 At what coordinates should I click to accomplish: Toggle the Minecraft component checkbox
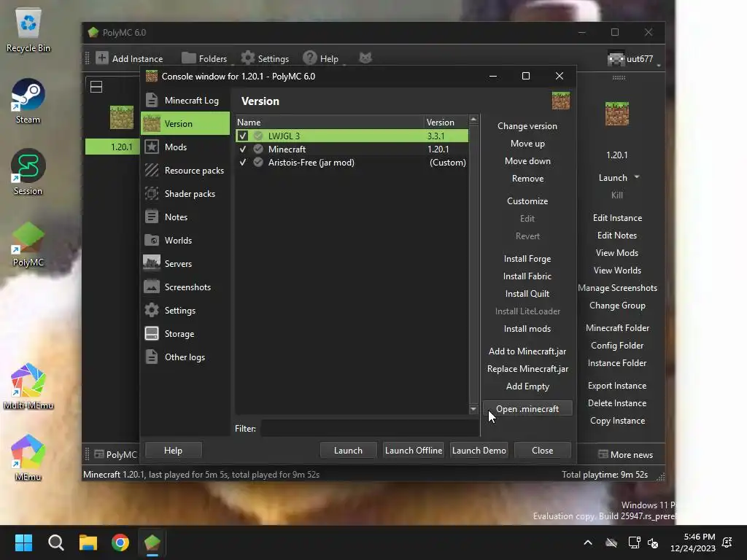coord(243,149)
